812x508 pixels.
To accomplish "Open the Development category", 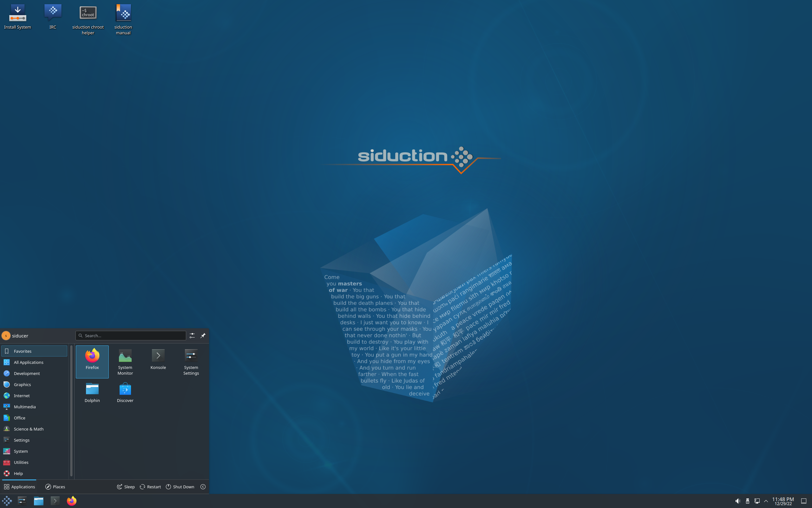I will point(34,373).
